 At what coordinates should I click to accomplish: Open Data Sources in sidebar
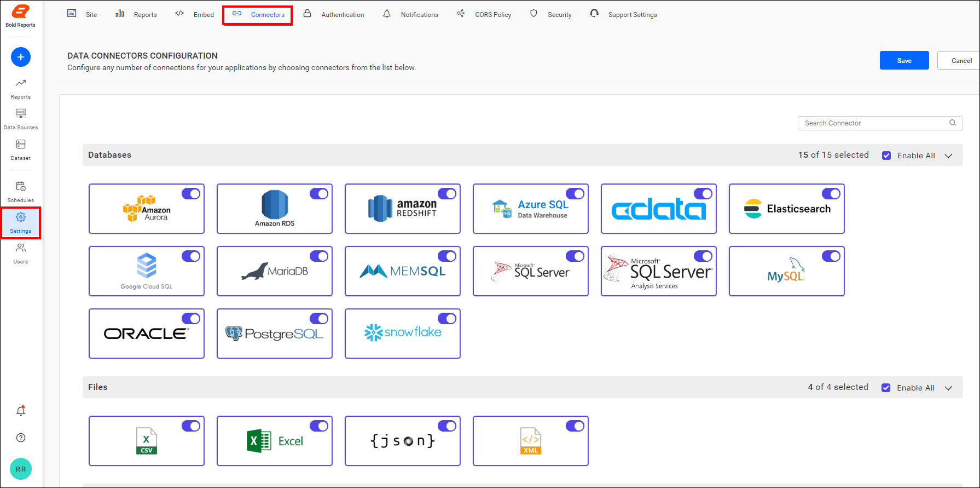click(x=21, y=119)
